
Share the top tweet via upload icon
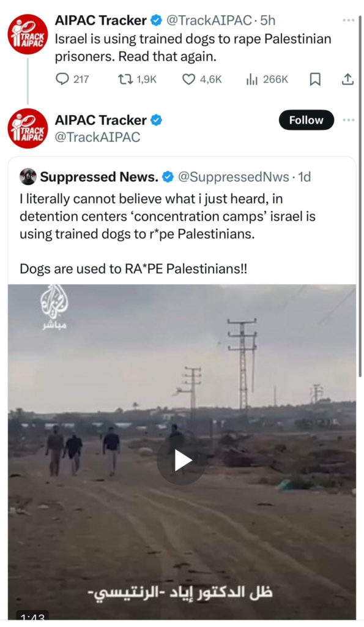pyautogui.click(x=347, y=79)
